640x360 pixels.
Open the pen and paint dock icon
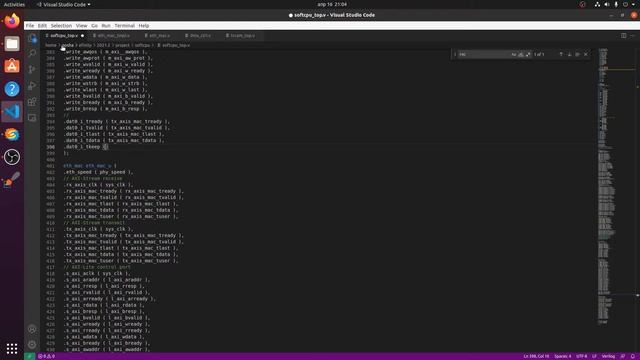tap(12, 180)
